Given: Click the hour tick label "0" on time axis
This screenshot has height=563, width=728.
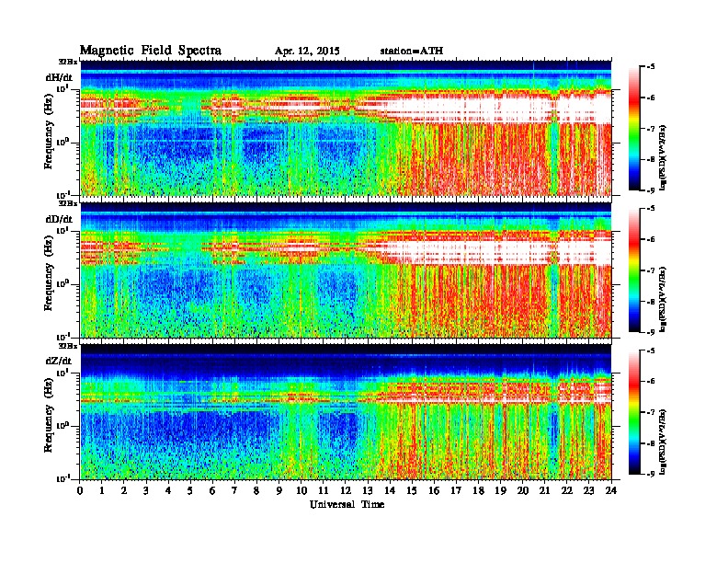Looking at the screenshot, I should [80, 490].
